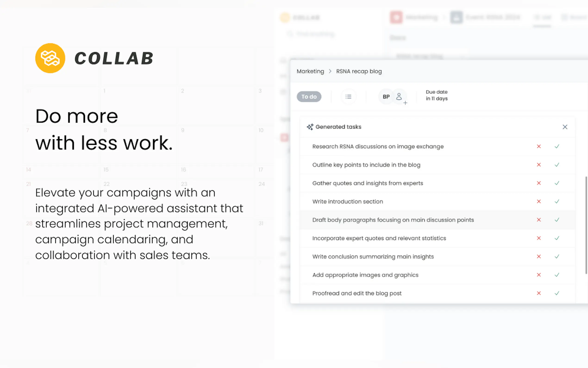Select the Draft body paragraphs task row

393,220
